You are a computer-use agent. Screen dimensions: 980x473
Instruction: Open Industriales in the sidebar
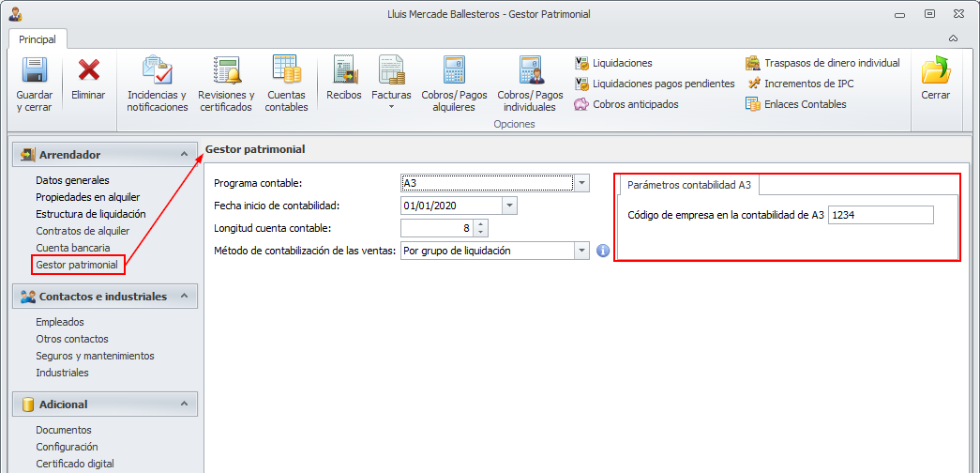[x=62, y=373]
